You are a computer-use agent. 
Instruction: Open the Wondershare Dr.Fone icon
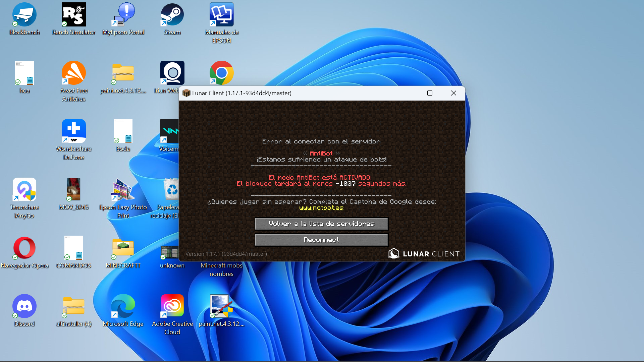click(74, 132)
